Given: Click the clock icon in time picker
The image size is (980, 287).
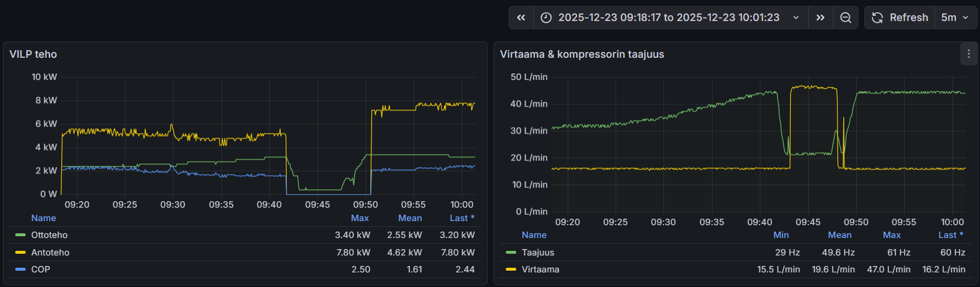Looking at the screenshot, I should coord(546,17).
